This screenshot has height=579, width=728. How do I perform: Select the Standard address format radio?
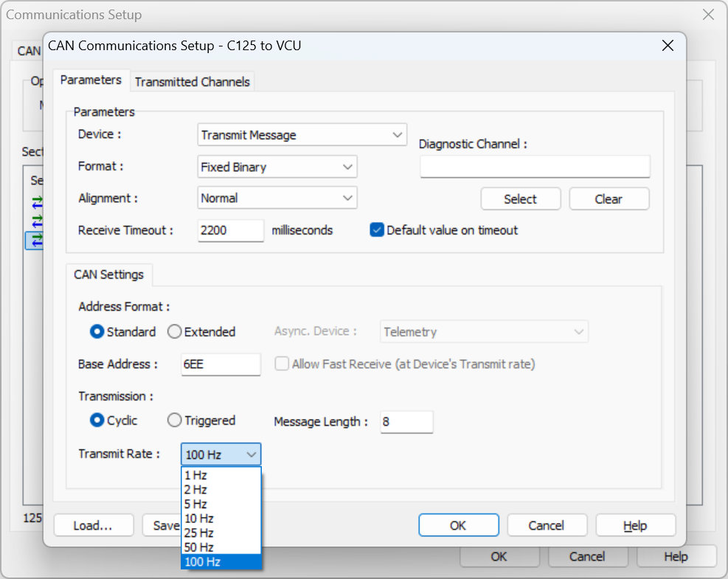97,332
